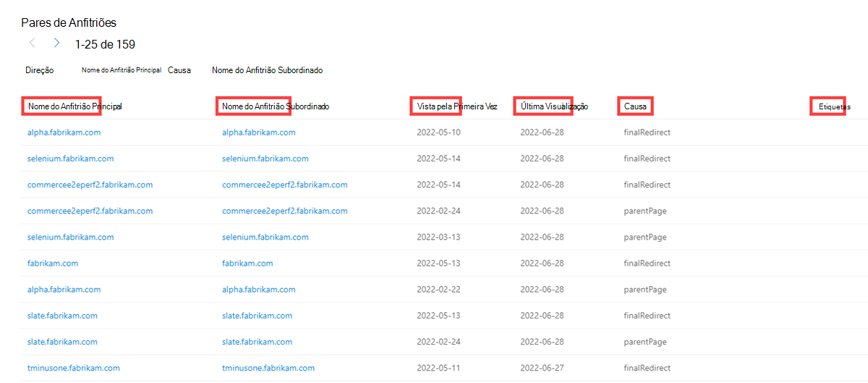Sort by Etiquetas column header

point(834,107)
